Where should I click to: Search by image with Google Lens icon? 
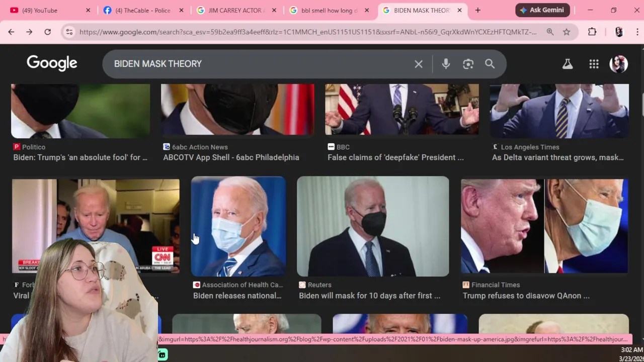pos(468,64)
